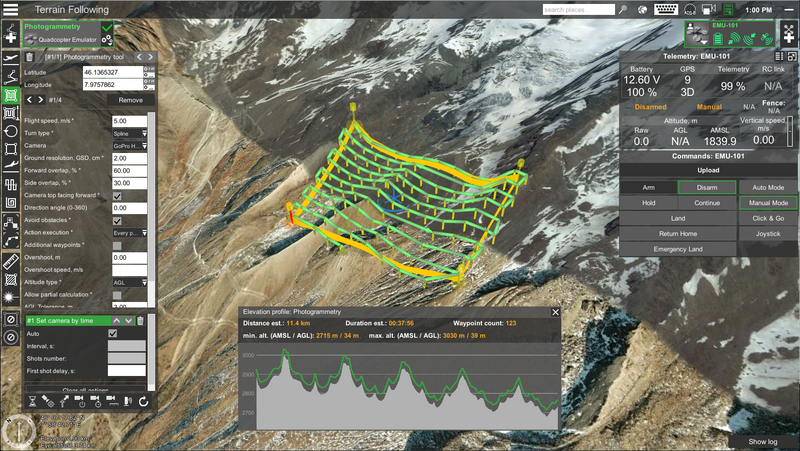Expand the Camera GoPro dropdown
800x451 pixels.
tap(130, 146)
